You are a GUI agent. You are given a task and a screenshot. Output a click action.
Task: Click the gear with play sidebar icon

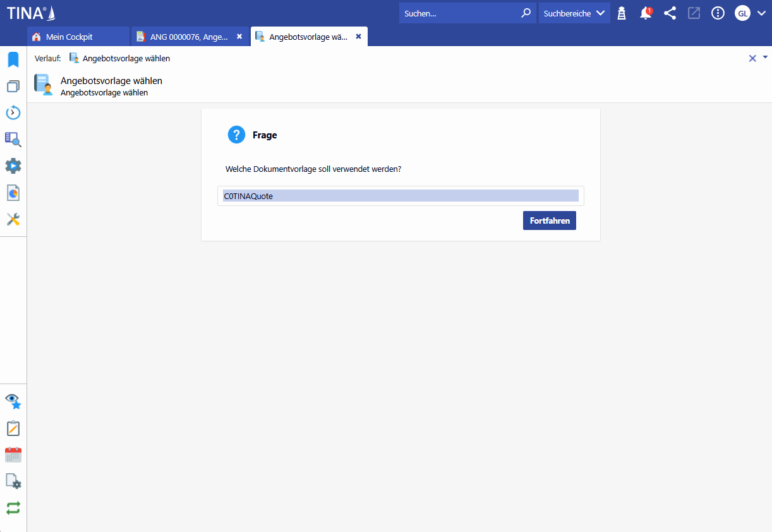pos(13,166)
